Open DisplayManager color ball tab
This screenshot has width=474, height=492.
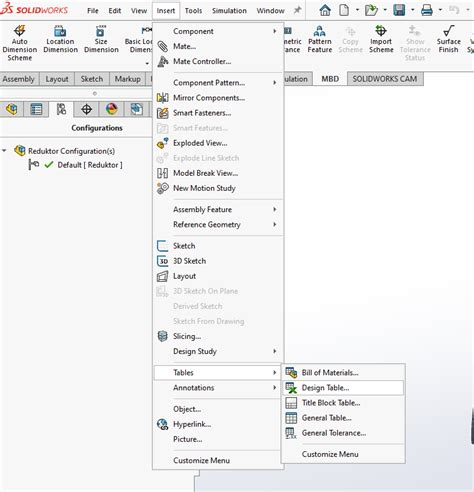click(111, 109)
